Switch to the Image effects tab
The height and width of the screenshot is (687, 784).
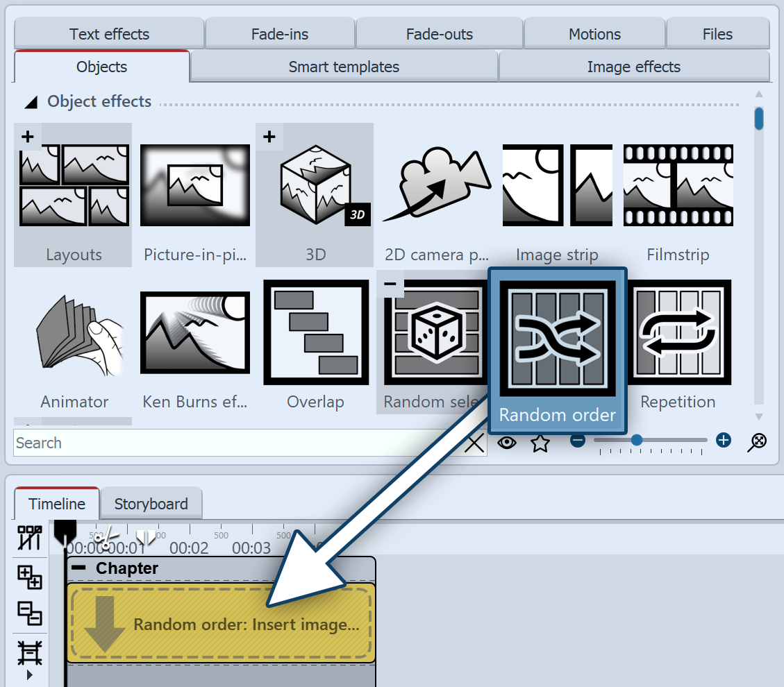[x=633, y=67]
